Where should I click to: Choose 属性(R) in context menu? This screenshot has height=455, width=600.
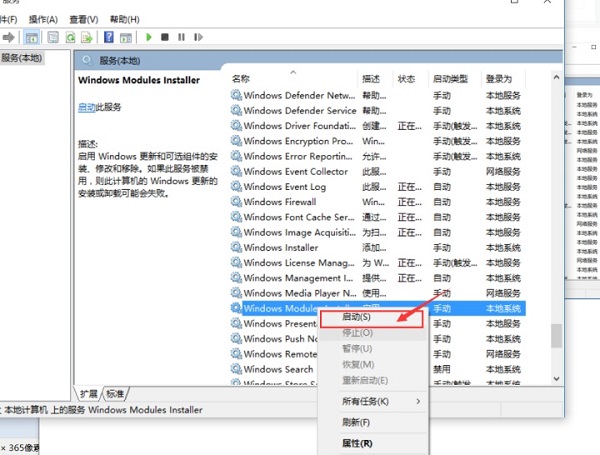pyautogui.click(x=373, y=444)
